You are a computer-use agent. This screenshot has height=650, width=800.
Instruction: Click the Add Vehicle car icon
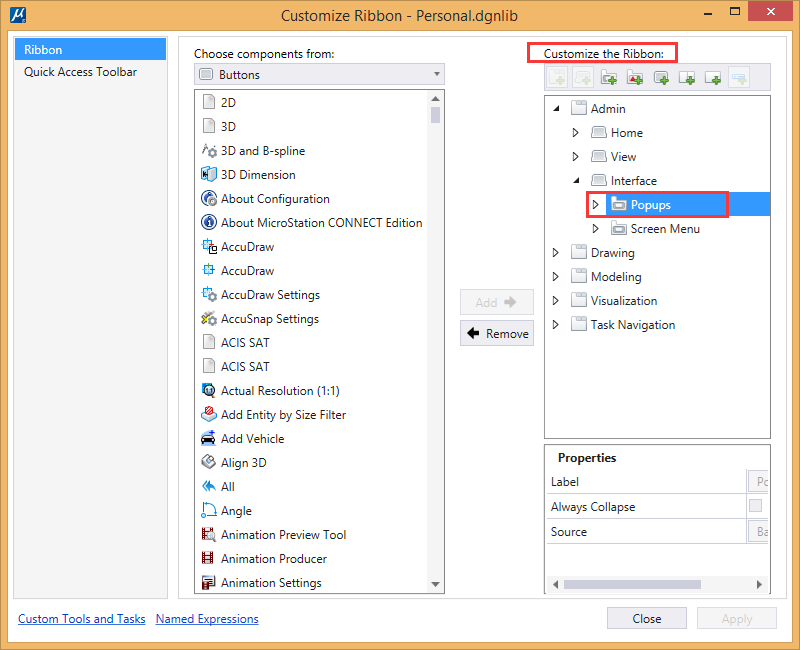[209, 438]
